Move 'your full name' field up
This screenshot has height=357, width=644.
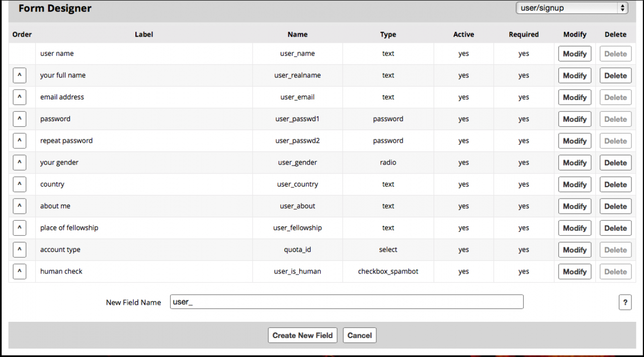[19, 75]
